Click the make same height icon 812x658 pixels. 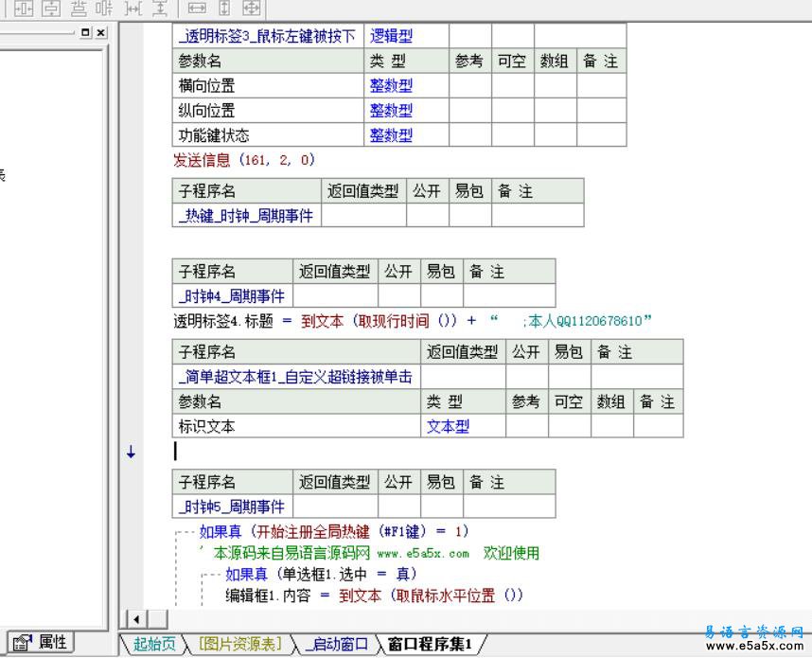[224, 8]
